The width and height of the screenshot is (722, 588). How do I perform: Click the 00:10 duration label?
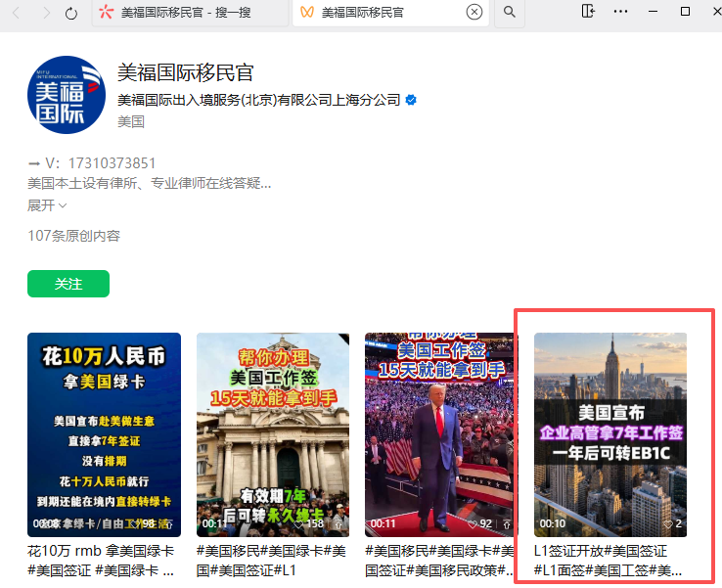tap(552, 524)
